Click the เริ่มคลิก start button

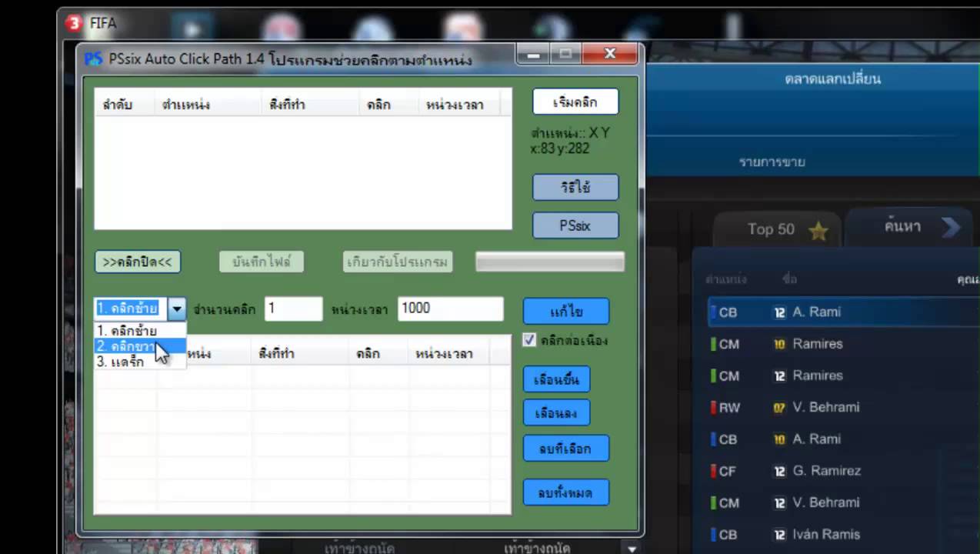coord(575,102)
